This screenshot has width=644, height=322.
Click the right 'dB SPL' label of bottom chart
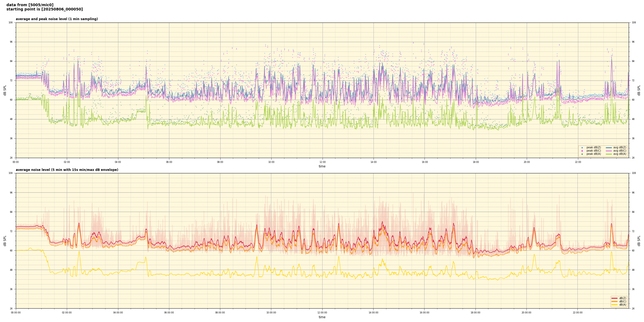639,241
